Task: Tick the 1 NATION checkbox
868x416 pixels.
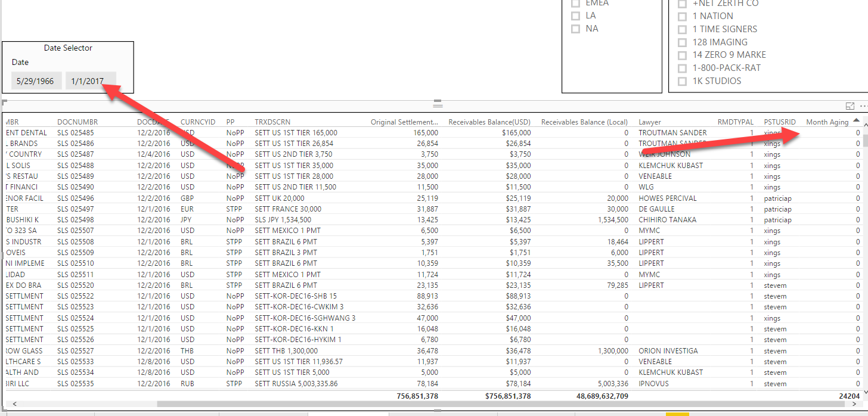Action: click(683, 16)
